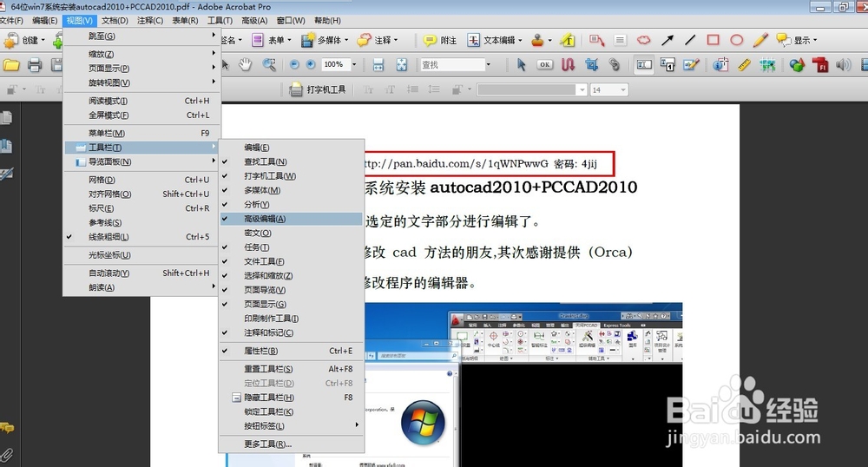Select the callout text box annotation icon
Screen dimensions: 868x467
[597, 40]
